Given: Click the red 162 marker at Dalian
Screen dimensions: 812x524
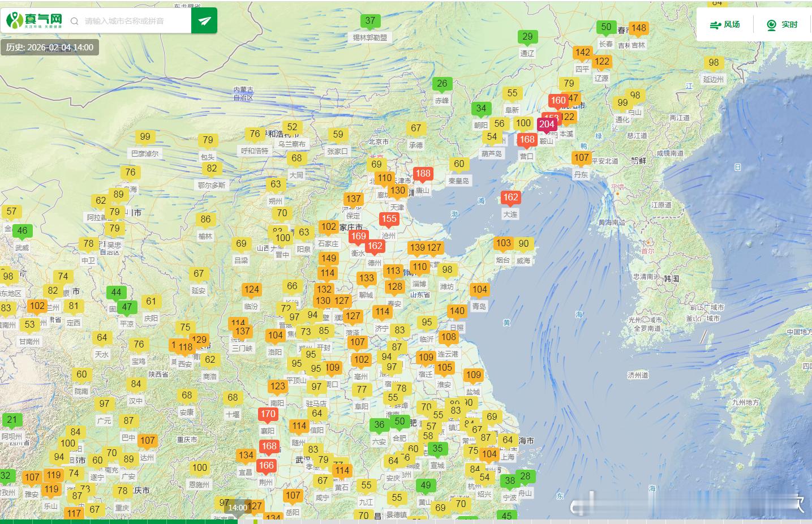Looking at the screenshot, I should coord(510,197).
